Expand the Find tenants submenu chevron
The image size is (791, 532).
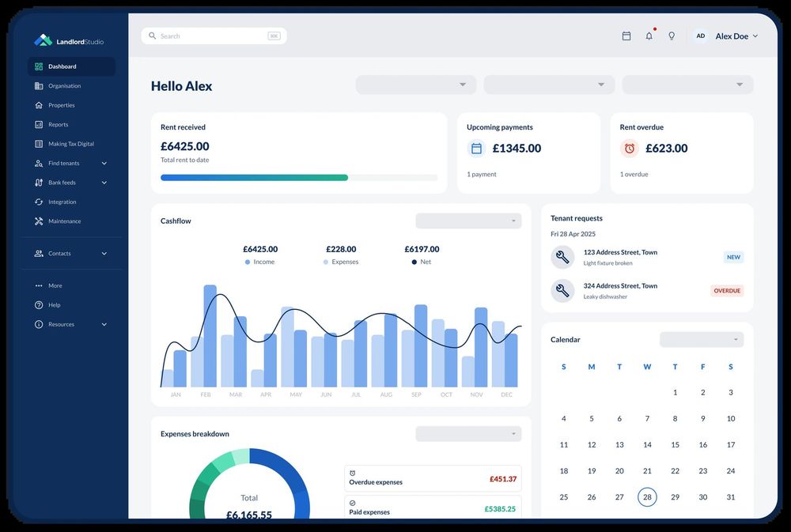(x=104, y=164)
